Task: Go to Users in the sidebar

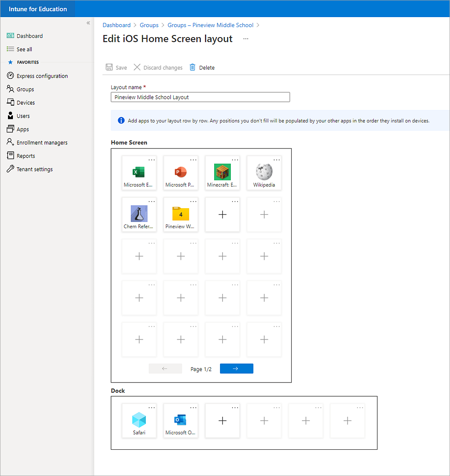Action: tap(23, 116)
